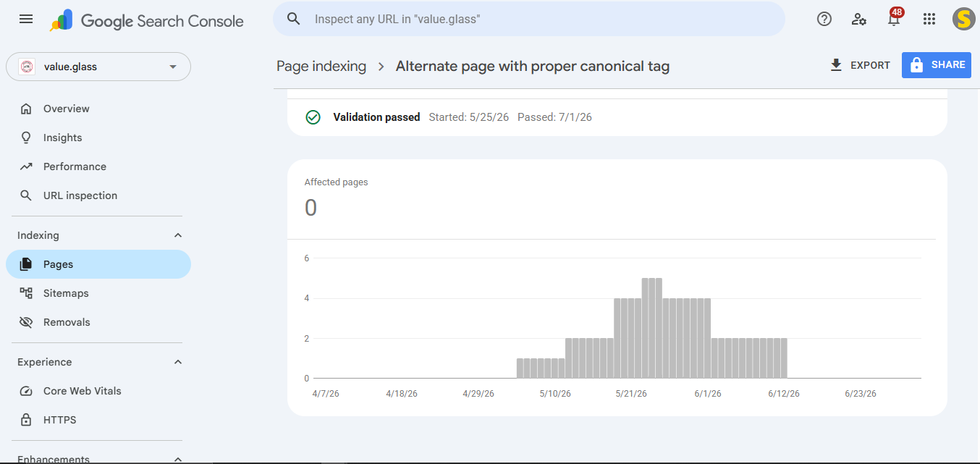Open the hamburger main menu
Screen dimensions: 980x464
click(26, 20)
